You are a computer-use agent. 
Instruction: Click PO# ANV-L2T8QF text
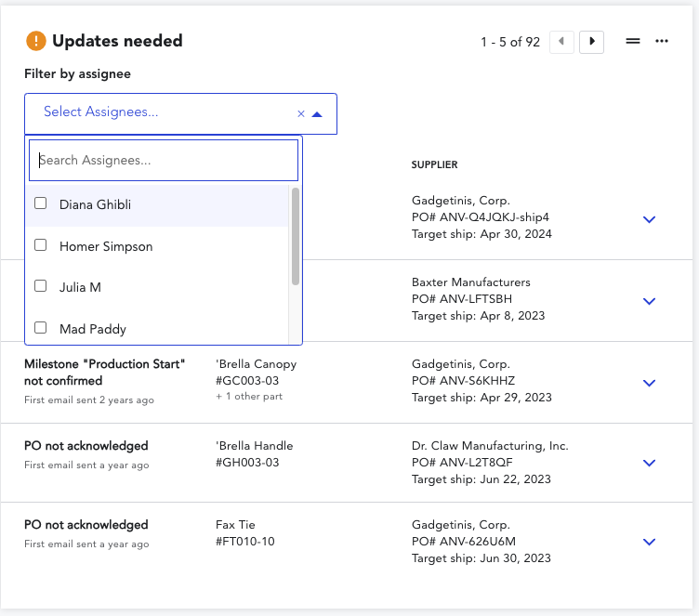pos(462,462)
